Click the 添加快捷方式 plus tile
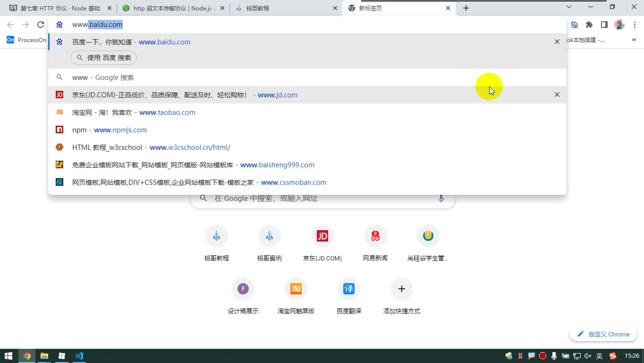Viewport: 644px width, 363px height. tap(402, 296)
